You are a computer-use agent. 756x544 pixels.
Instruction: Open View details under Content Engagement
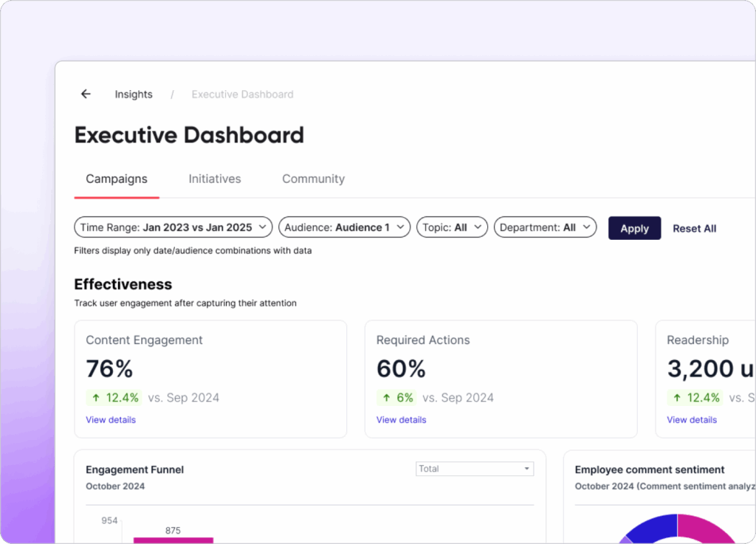point(111,419)
